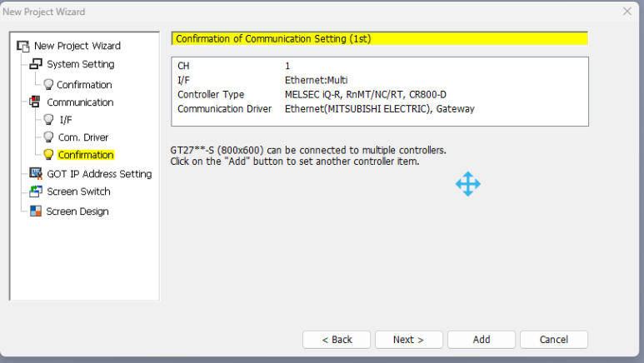Click the CH value 1

click(x=287, y=66)
